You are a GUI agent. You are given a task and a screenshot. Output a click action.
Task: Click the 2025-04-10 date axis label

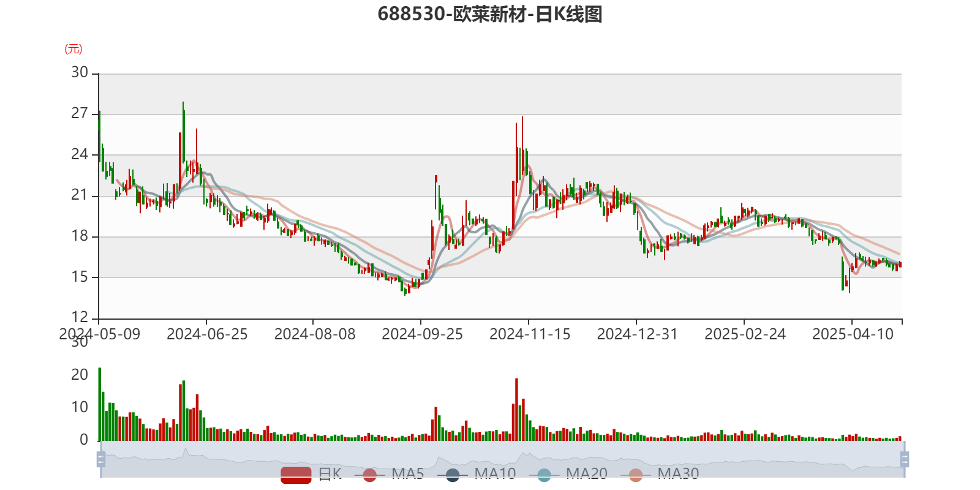click(x=853, y=334)
